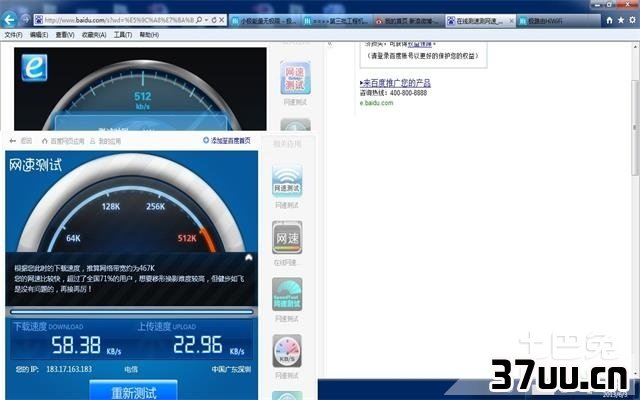
Task: Click the Home icon in the IE toolbar
Action: (609, 20)
